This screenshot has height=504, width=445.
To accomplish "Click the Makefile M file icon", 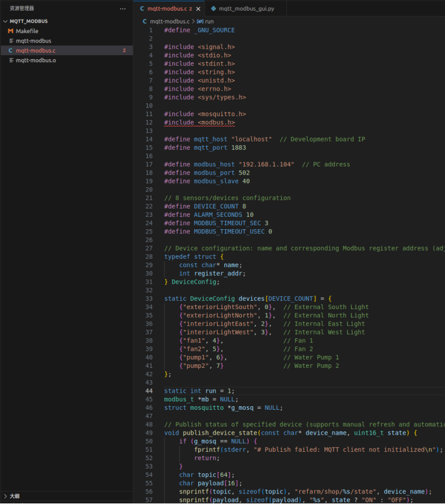I will (x=11, y=31).
